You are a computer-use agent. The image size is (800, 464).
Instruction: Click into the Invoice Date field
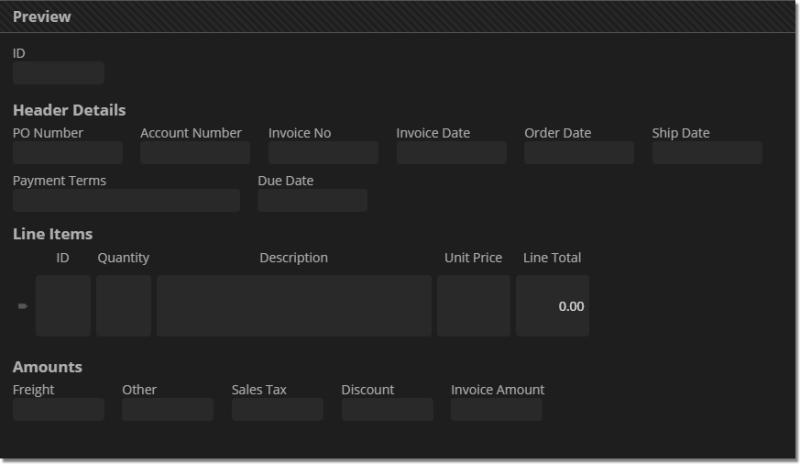[x=451, y=153]
